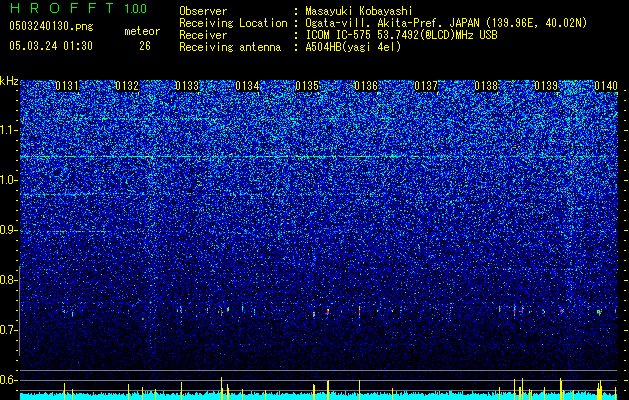Image resolution: width=629 pixels, height=400 pixels.
Task: Click the 0.7 kHz axis tick
Action: pyautogui.click(x=9, y=330)
